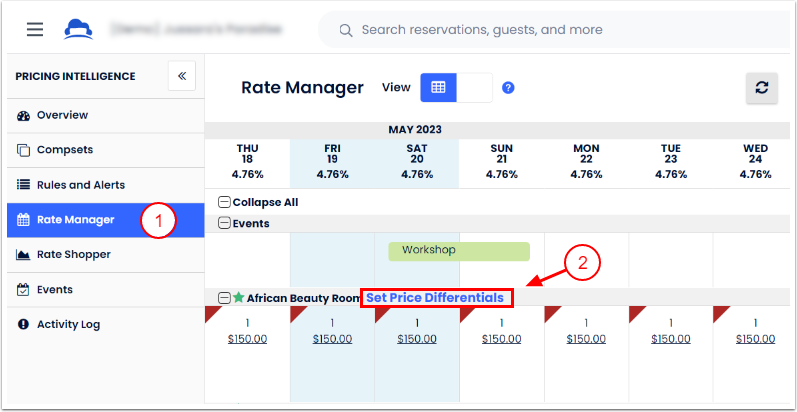The image size is (797, 412).
Task: Click red corner flag on Saturday 20
Action: pos(380,312)
